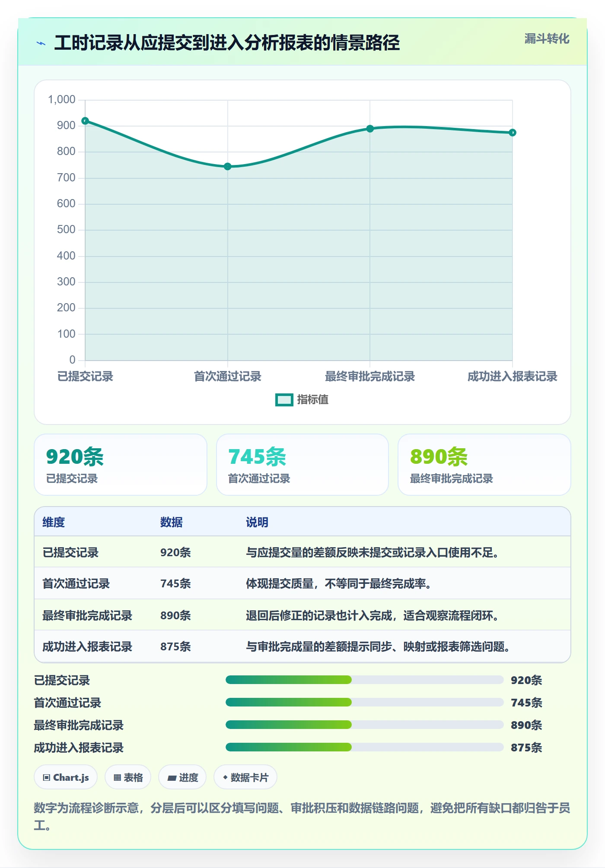This screenshot has width=605, height=868.
Task: Click the 920条 value beside the first progress bar
Action: [x=526, y=680]
